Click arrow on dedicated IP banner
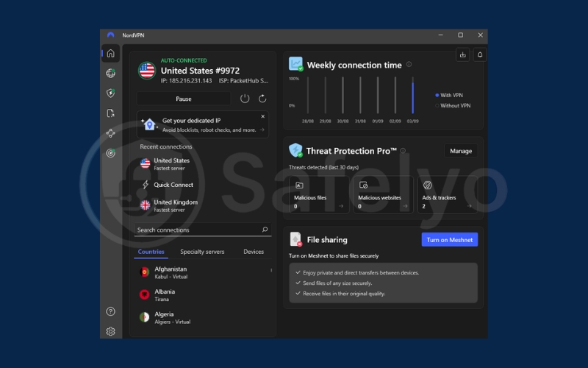This screenshot has height=368, width=588. pos(262,130)
